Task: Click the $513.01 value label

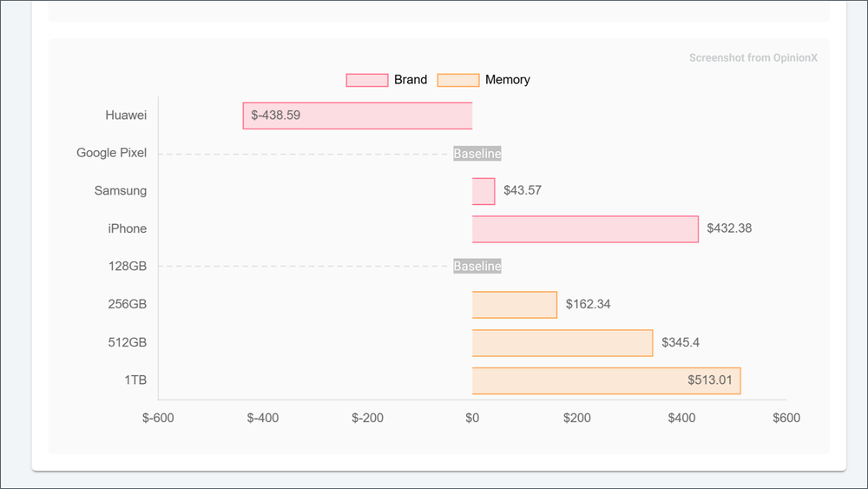Action: click(x=710, y=380)
